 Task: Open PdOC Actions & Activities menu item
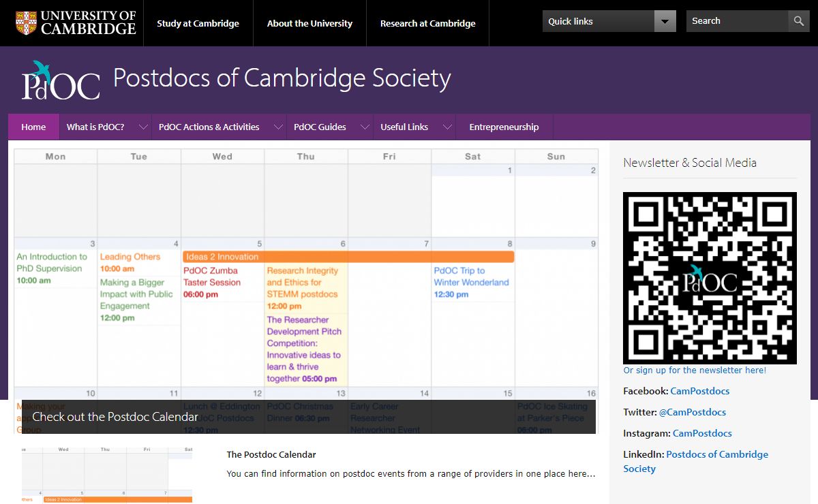[x=209, y=127]
